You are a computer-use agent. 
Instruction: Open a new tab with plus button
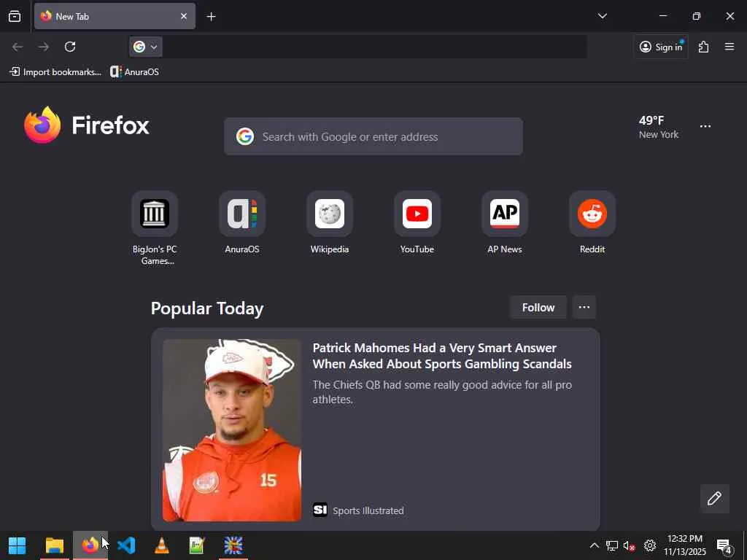point(211,17)
